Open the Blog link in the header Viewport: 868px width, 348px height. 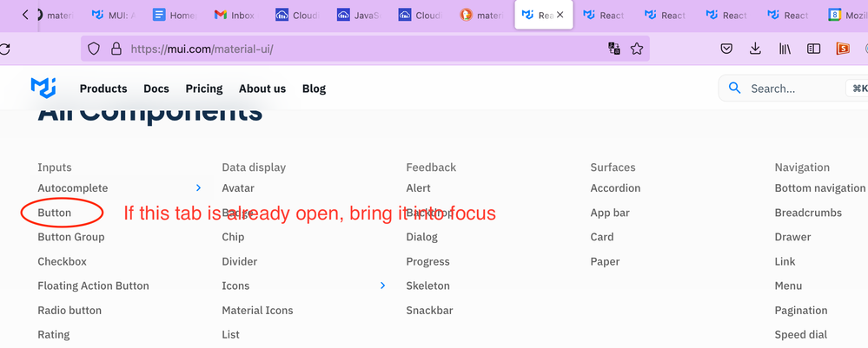pos(314,89)
